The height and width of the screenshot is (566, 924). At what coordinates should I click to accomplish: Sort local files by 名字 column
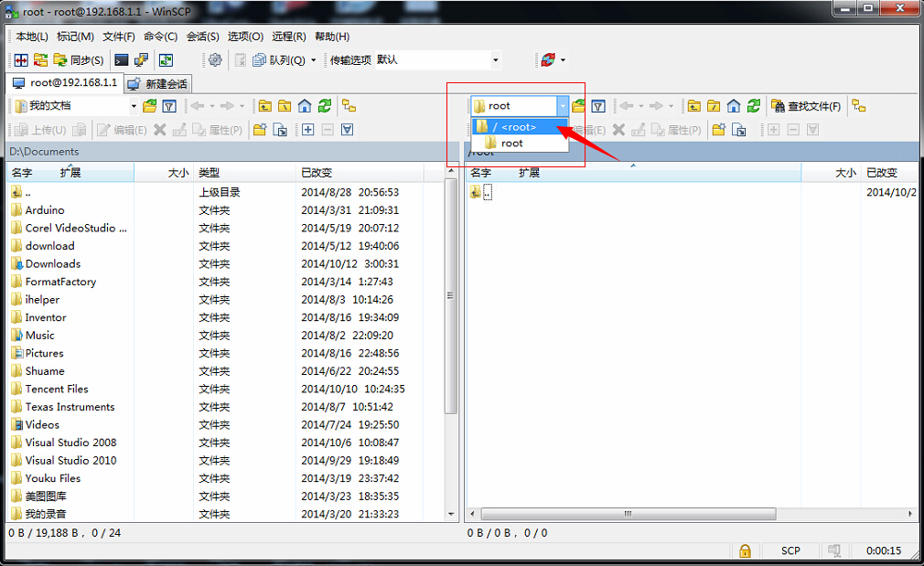pyautogui.click(x=22, y=173)
